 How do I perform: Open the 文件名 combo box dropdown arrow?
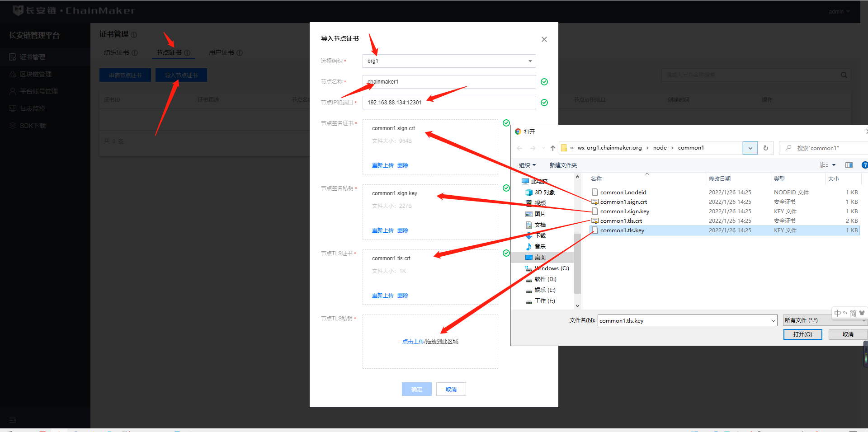773,321
